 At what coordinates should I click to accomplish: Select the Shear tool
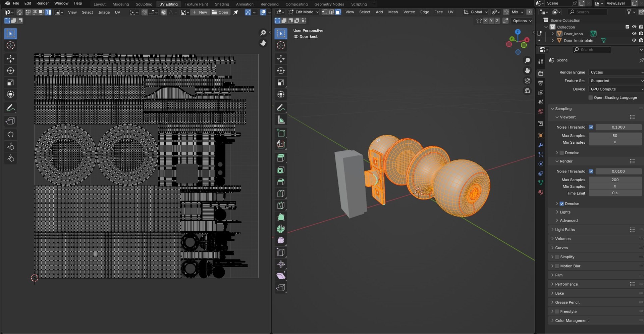click(x=281, y=276)
